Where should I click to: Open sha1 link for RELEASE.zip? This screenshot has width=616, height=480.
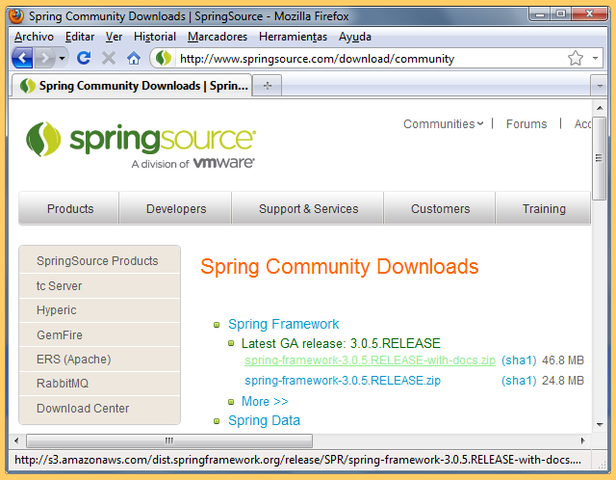point(519,381)
